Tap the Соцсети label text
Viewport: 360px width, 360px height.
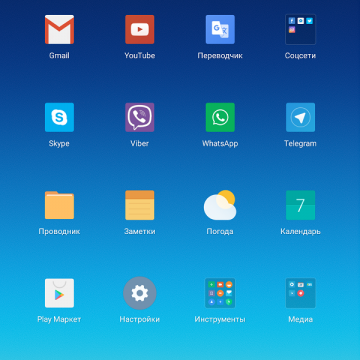(300, 56)
